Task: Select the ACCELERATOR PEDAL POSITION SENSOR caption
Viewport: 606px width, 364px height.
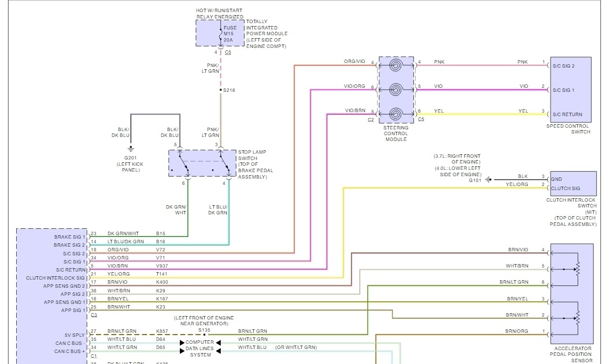Action: [571, 354]
